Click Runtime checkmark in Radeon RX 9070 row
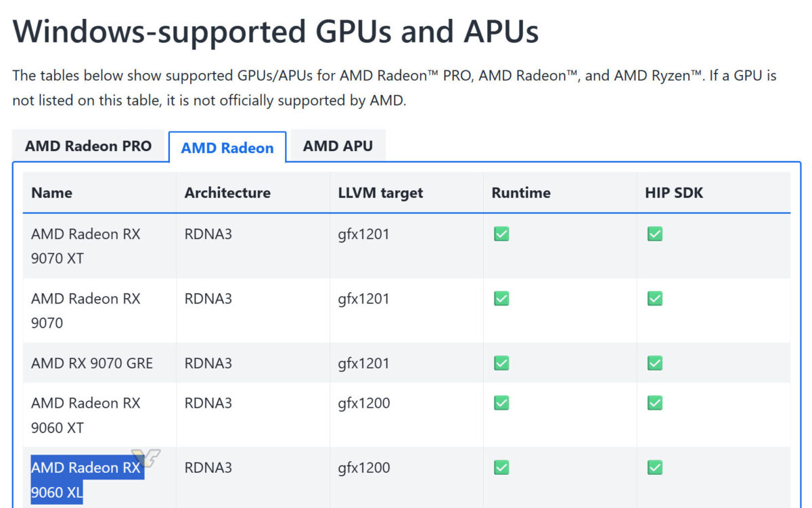This screenshot has height=508, width=812. tap(501, 299)
